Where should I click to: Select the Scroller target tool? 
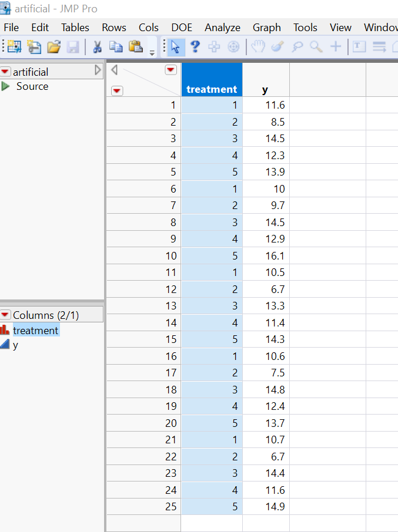click(233, 46)
